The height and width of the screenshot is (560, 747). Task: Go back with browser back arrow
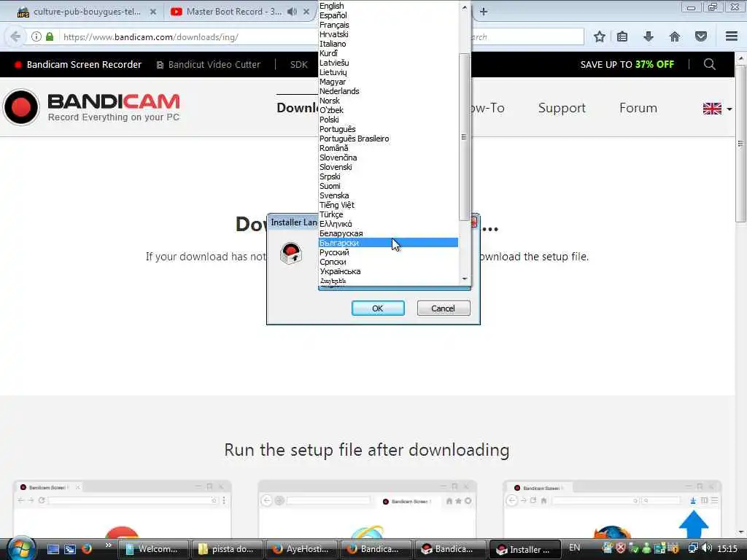coord(15,36)
